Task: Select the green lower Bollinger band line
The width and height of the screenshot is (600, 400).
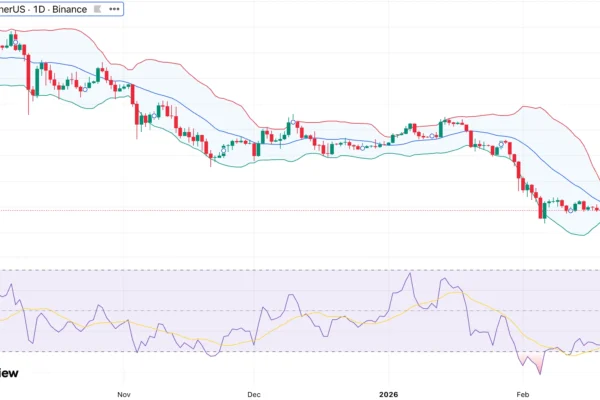Action: [300, 152]
